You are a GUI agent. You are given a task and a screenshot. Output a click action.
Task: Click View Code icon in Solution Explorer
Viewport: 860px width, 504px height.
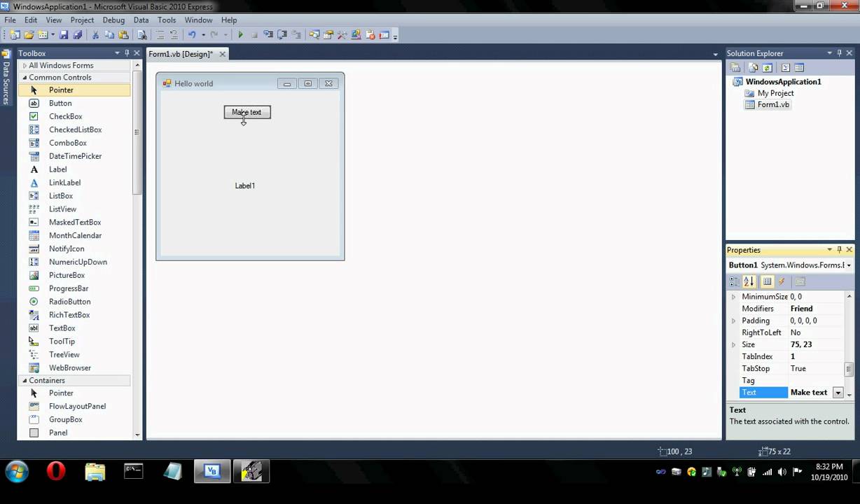point(785,68)
